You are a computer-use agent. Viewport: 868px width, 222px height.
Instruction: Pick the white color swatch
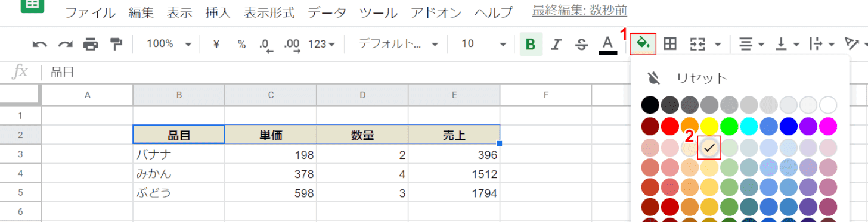828,105
